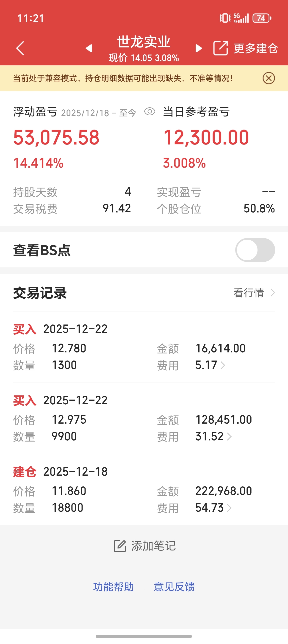This screenshot has height=644, width=288.
Task: Tap 更多建仓 in the header
Action: (x=255, y=48)
